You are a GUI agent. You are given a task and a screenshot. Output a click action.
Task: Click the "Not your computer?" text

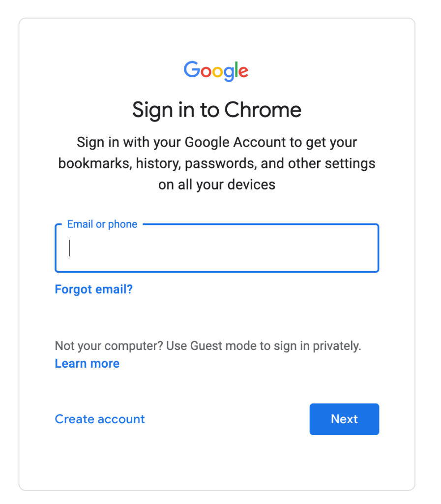109,346
